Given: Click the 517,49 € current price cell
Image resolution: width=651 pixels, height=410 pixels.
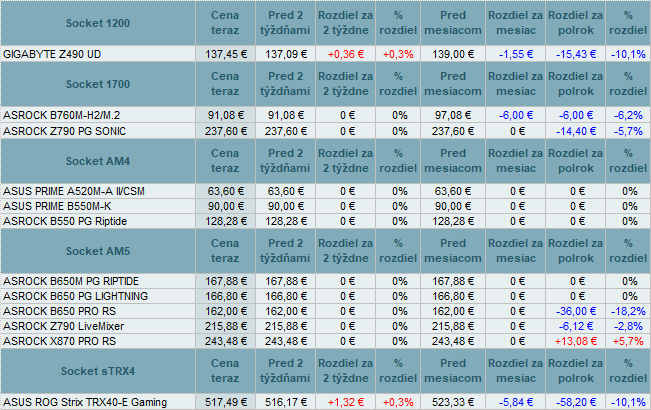Looking at the screenshot, I should (225, 402).
